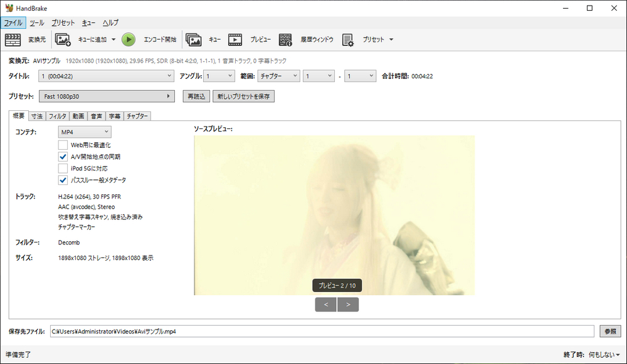Click the 変換元 source clapperboard icon
The height and width of the screenshot is (364, 627).
pyautogui.click(x=13, y=39)
